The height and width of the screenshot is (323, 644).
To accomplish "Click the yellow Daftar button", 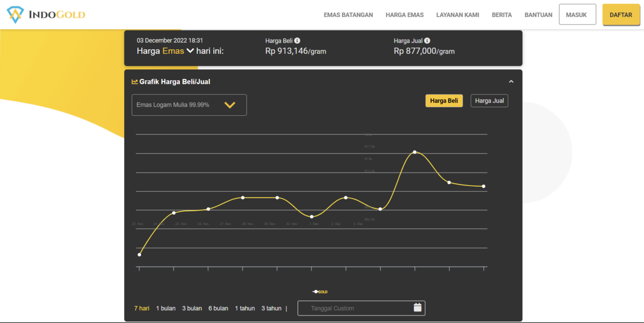I will 620,15.
